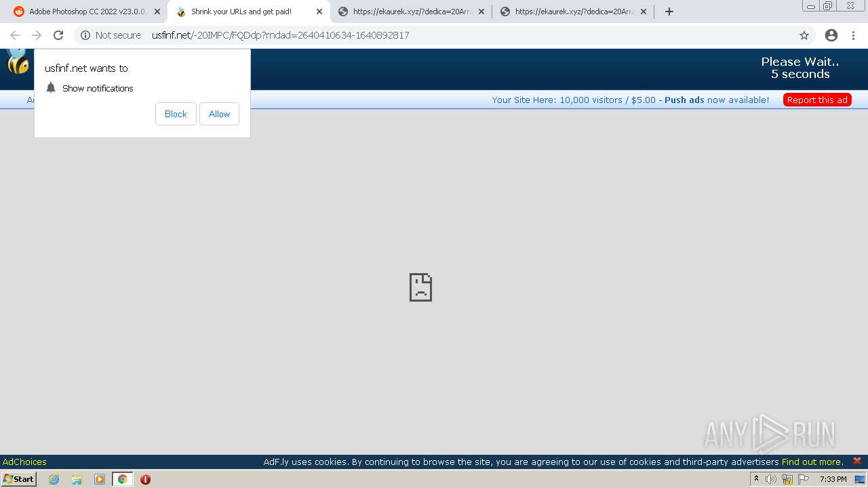
Task: Open the Chrome profile account icon
Action: pos(831,35)
